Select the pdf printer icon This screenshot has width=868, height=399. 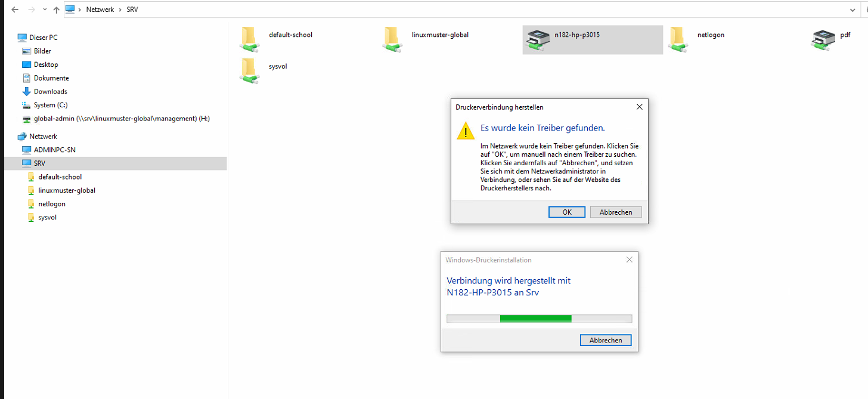(823, 39)
